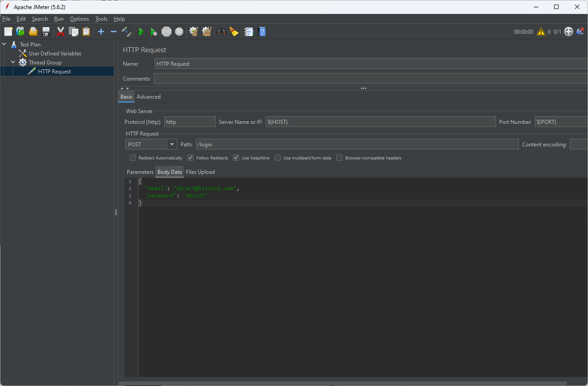Click the Comments input field
Viewport: 588px width, 386px height.
[371, 78]
